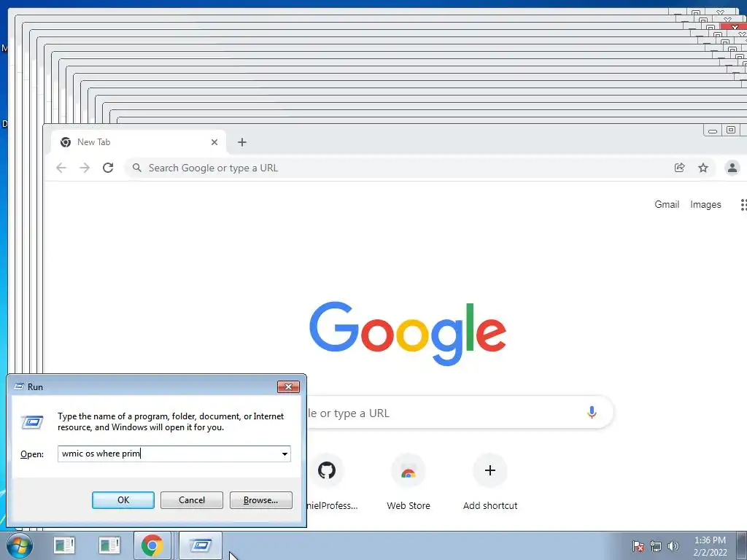Close the New Tab tab
This screenshot has width=747, height=560.
point(214,142)
